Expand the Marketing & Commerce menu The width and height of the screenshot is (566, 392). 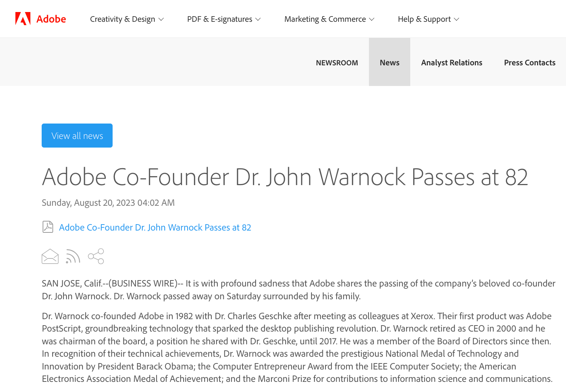pos(329,19)
